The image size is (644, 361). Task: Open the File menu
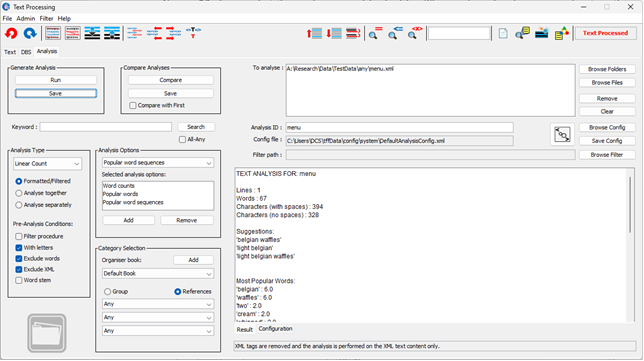7,18
